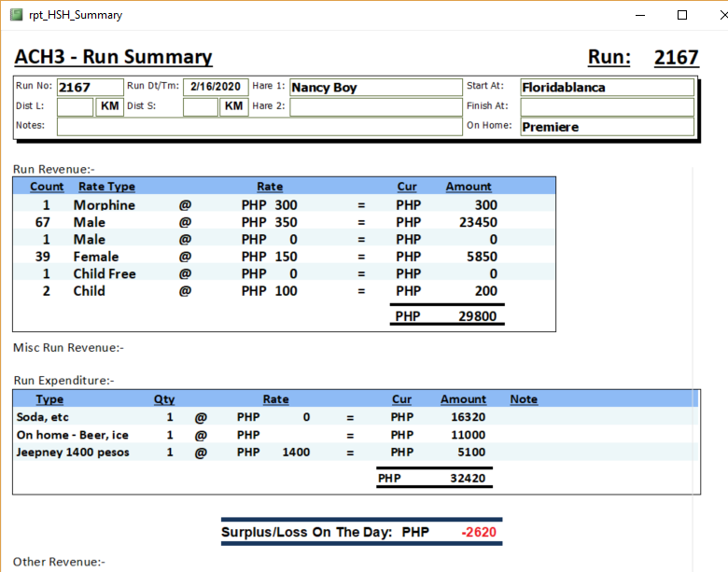Click the Note column header in expenditures
The height and width of the screenshot is (572, 728).
[524, 399]
